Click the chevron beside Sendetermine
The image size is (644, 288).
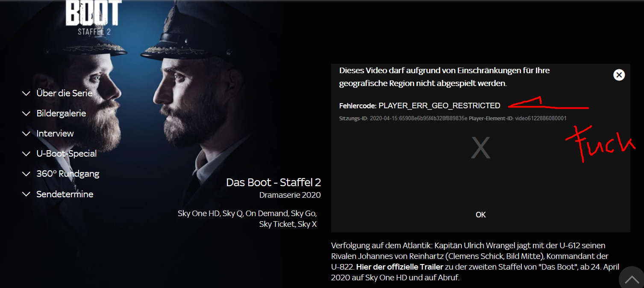click(x=26, y=194)
